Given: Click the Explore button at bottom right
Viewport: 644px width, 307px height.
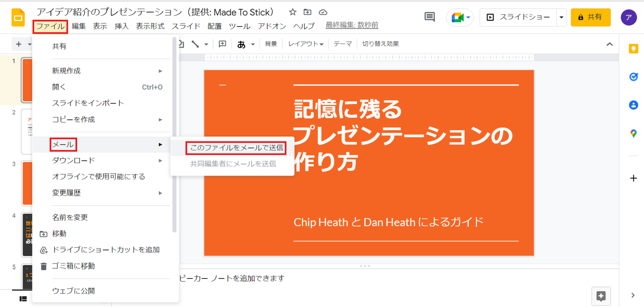Looking at the screenshot, I should [601, 296].
